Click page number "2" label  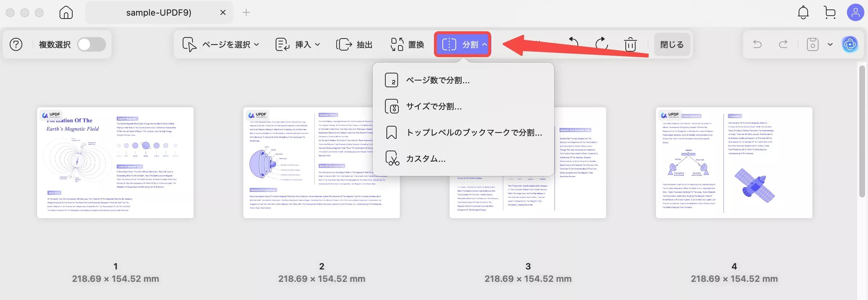pos(322,267)
